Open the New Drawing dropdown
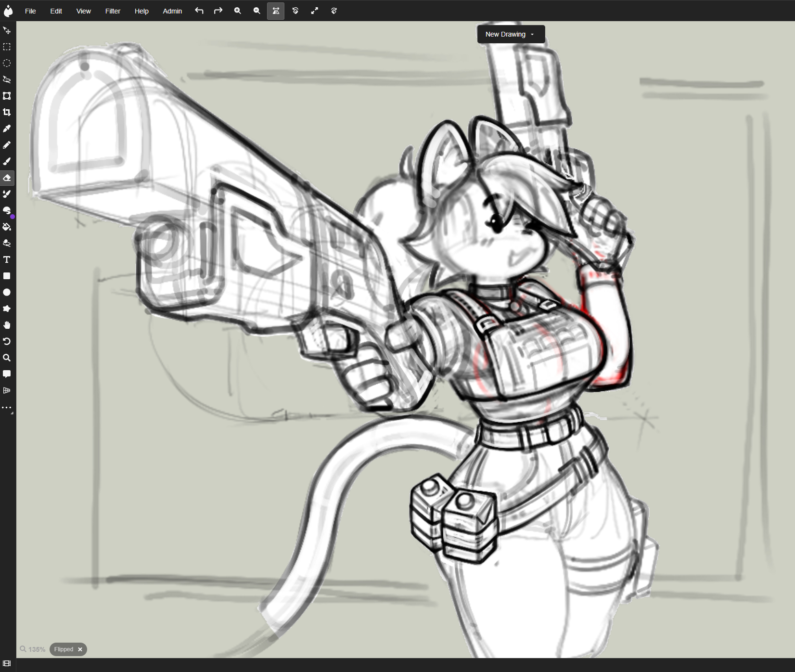The height and width of the screenshot is (672, 795). (510, 34)
